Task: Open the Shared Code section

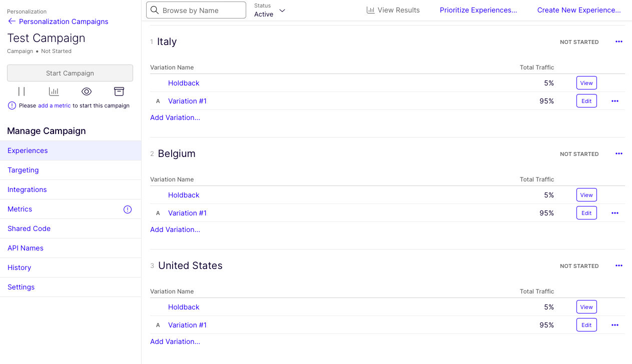Action: pyautogui.click(x=29, y=228)
